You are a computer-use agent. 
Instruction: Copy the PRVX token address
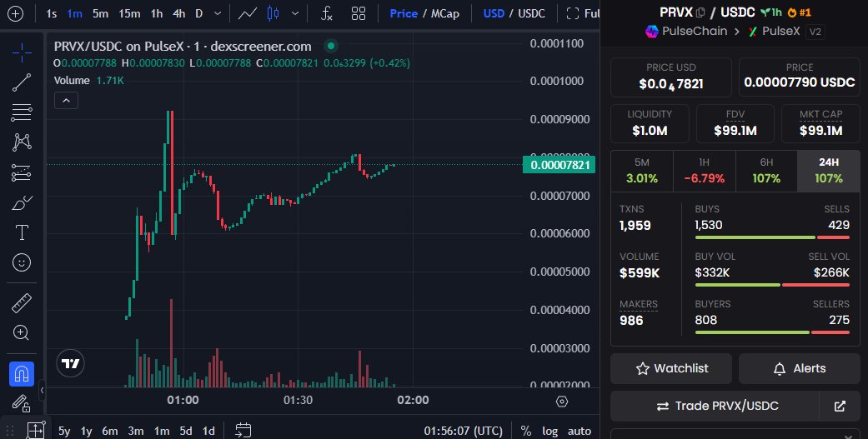click(700, 12)
